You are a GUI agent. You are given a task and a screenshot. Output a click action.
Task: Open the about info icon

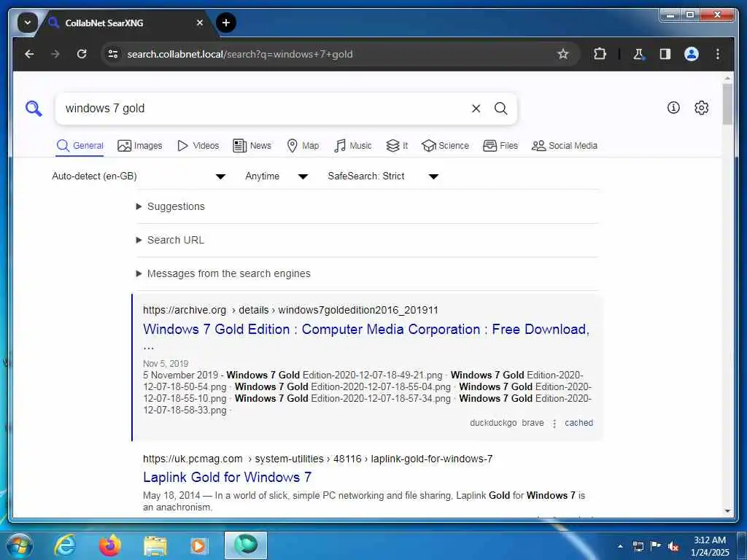pos(673,108)
